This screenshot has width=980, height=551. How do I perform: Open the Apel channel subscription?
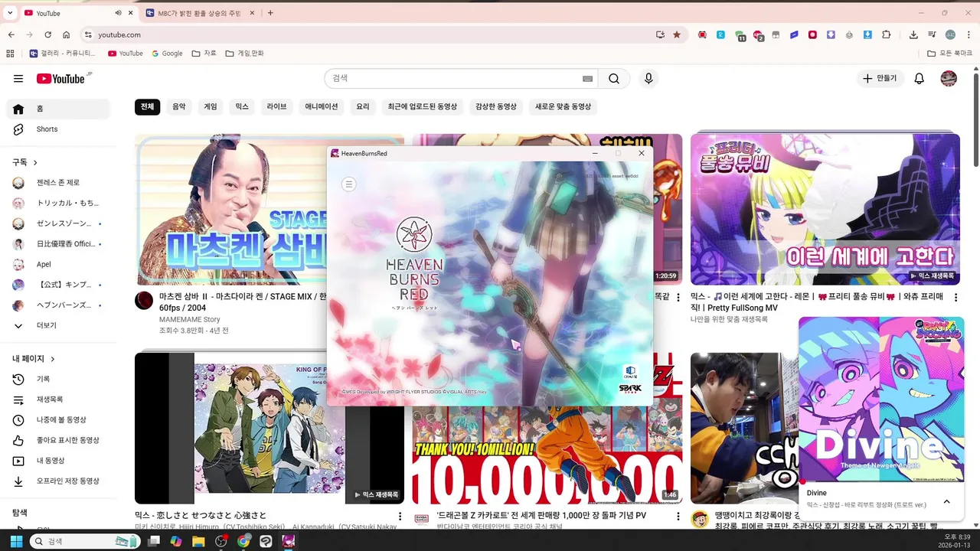point(58,264)
